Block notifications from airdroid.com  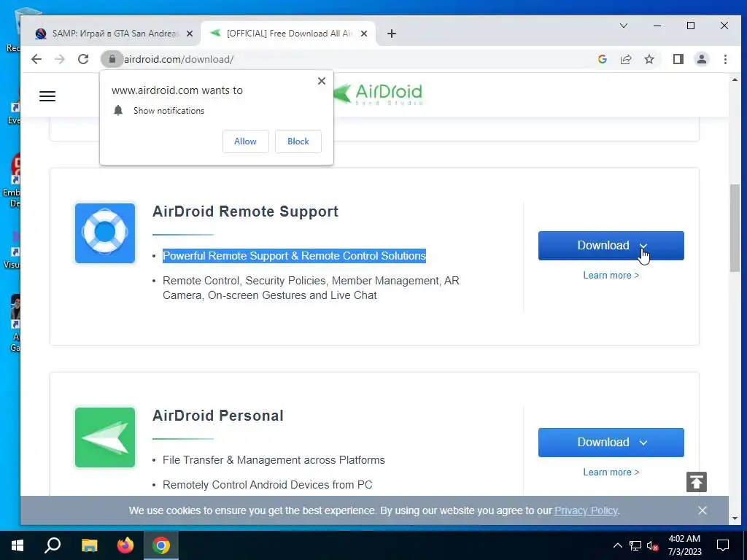[298, 141]
